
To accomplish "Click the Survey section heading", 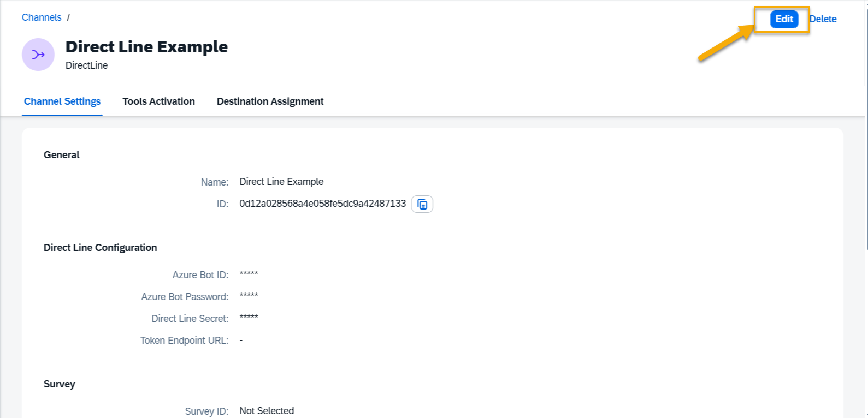I will click(x=59, y=384).
